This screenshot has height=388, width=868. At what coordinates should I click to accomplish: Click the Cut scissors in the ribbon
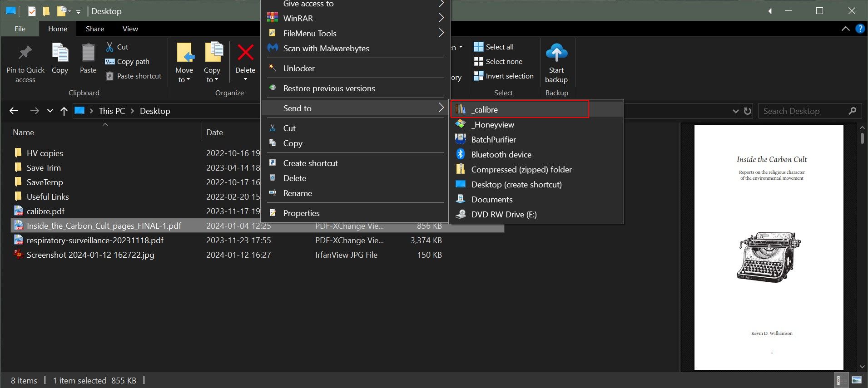coord(109,47)
